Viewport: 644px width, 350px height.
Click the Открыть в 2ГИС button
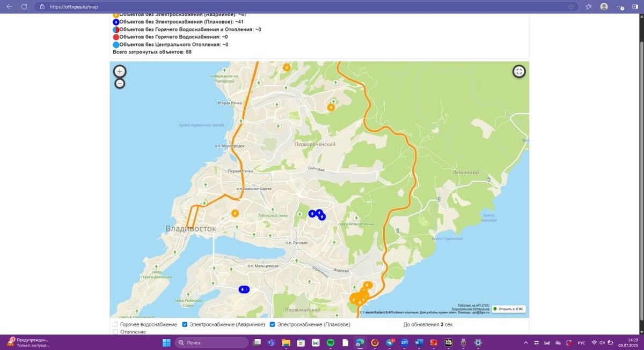[x=509, y=309]
